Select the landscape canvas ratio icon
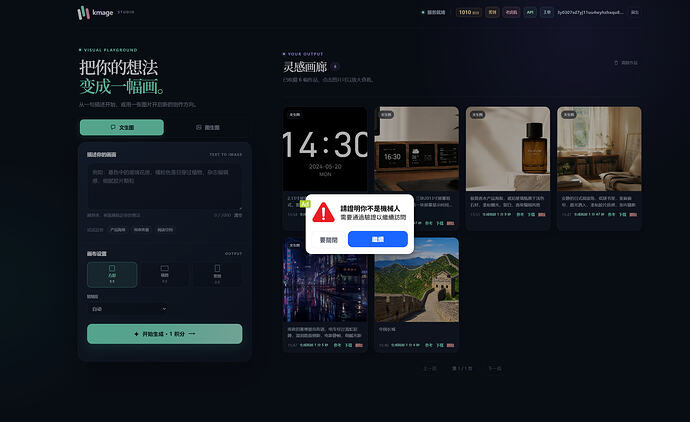 [x=165, y=268]
